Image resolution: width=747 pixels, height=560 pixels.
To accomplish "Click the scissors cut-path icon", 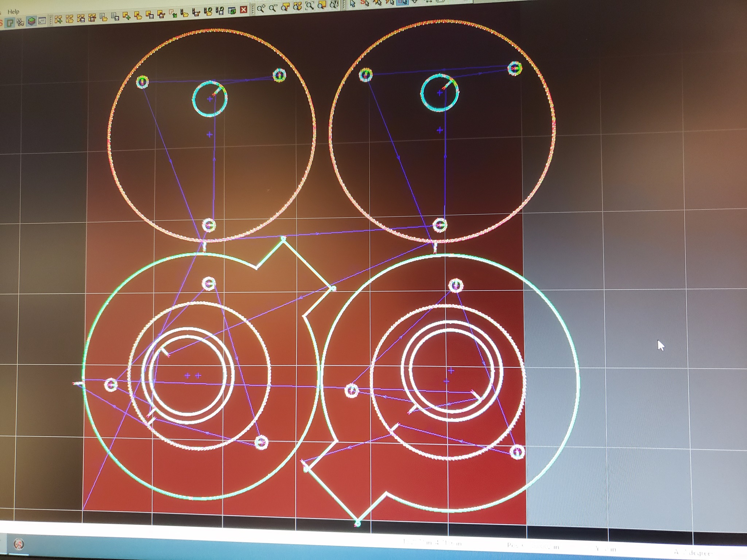I will click(x=20, y=22).
